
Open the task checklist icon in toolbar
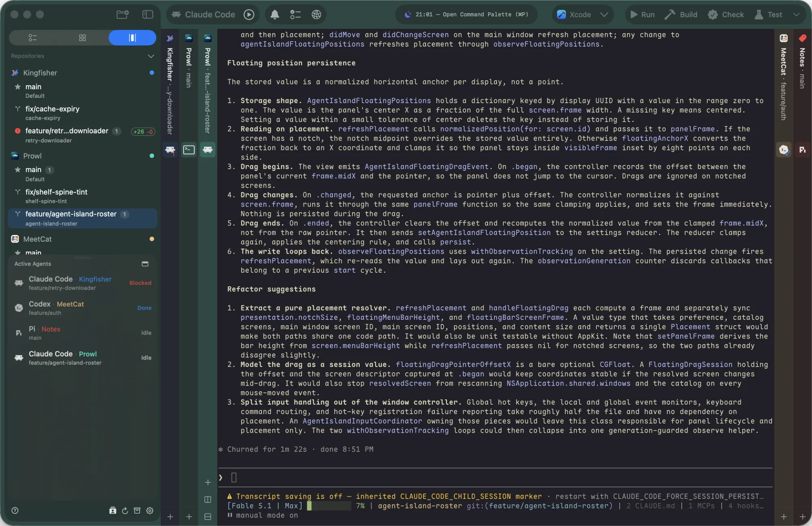296,15
